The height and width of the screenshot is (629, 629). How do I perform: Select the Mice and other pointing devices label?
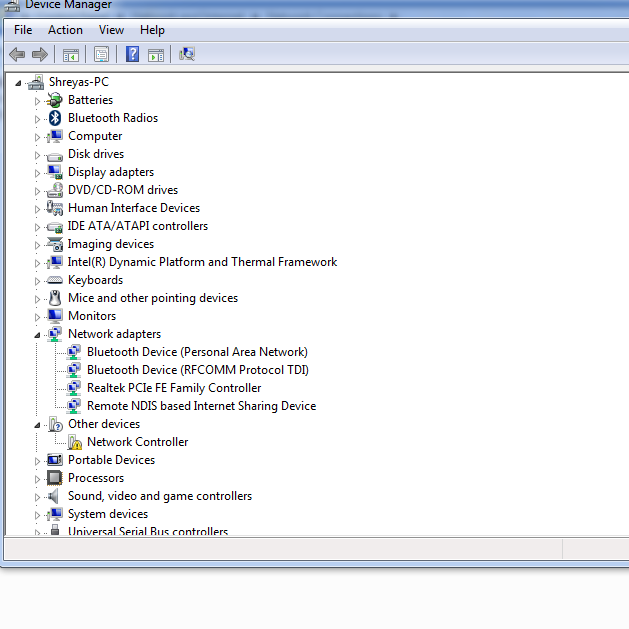153,298
